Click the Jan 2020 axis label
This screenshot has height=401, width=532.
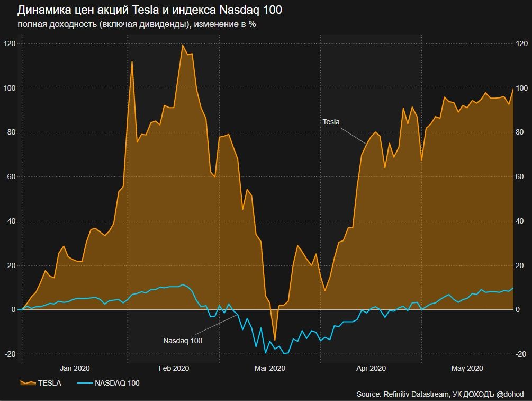(x=75, y=368)
